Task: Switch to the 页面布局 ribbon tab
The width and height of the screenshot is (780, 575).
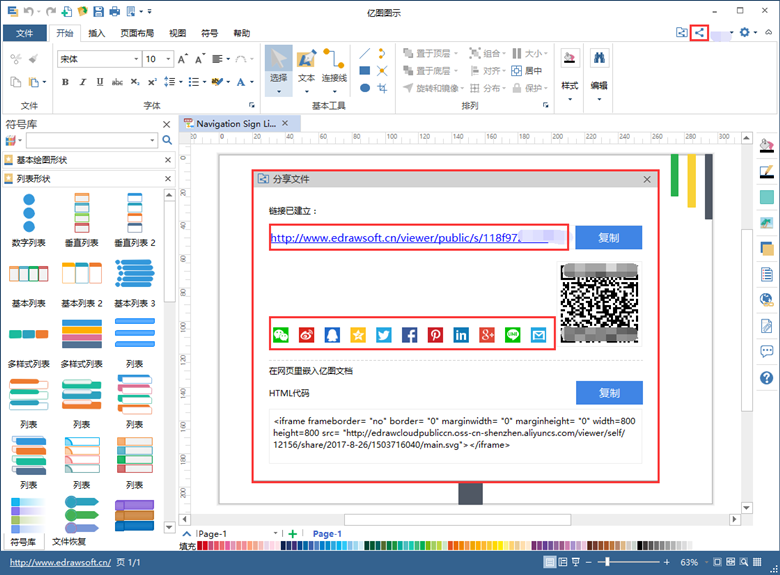Action: 137,33
